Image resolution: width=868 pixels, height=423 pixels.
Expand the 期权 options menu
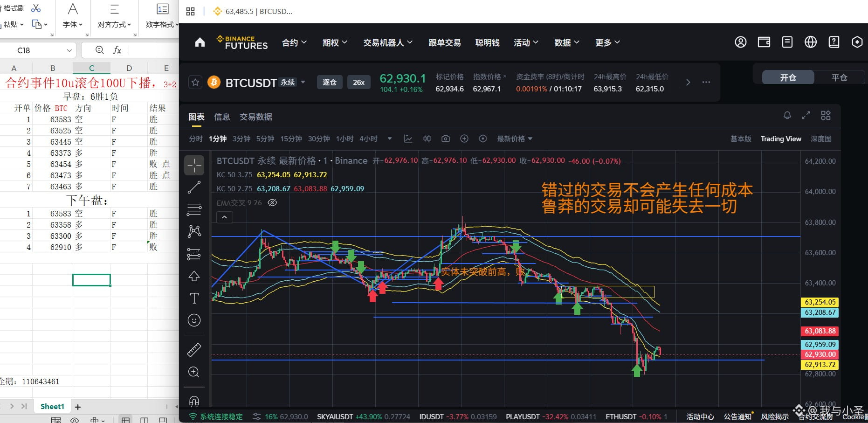click(335, 42)
